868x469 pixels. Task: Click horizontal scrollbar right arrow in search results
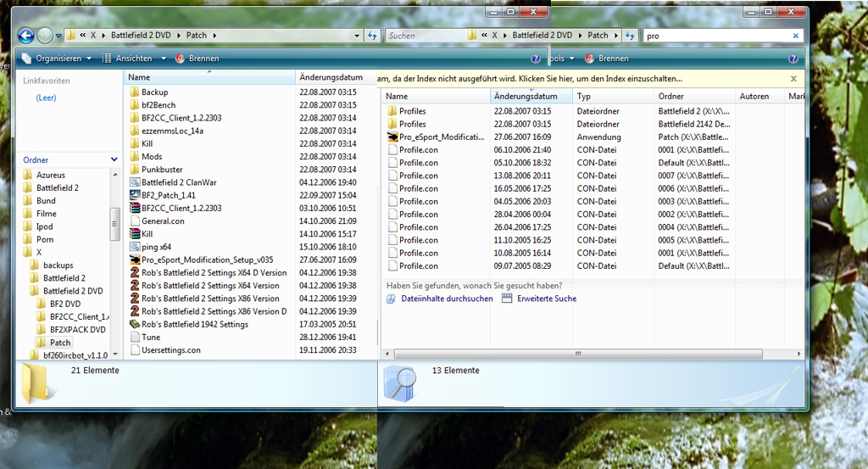click(x=798, y=354)
